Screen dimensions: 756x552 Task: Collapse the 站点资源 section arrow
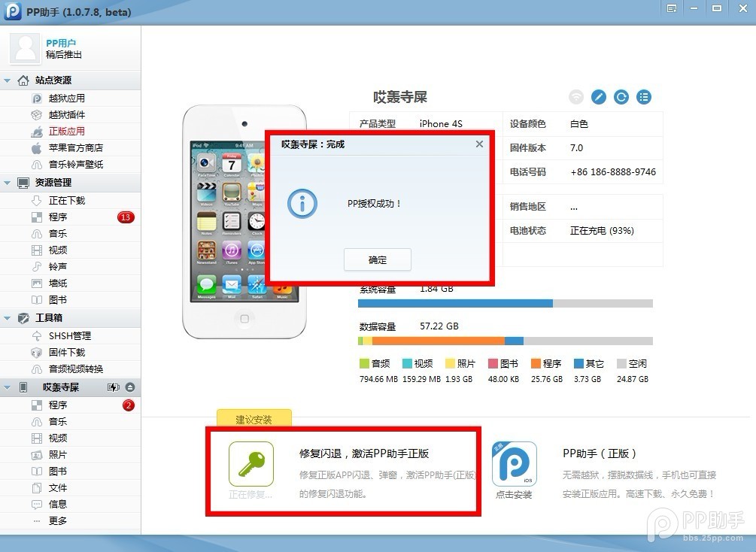click(x=8, y=80)
